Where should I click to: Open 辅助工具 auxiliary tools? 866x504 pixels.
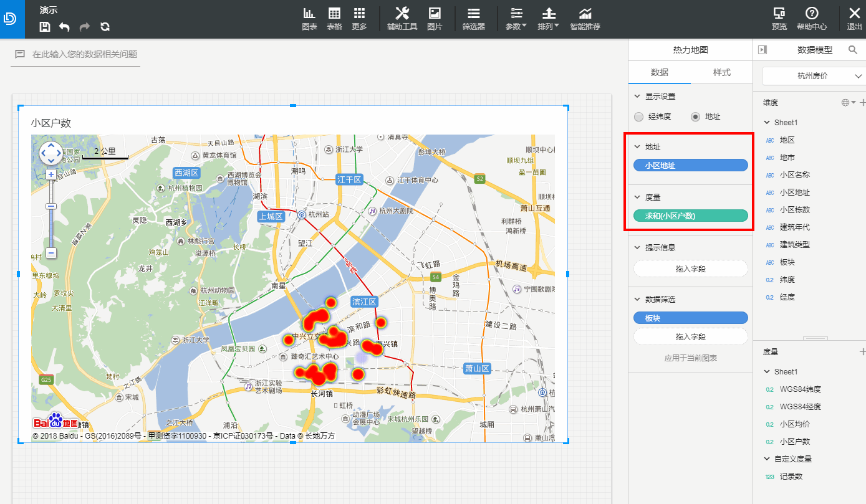(x=402, y=19)
